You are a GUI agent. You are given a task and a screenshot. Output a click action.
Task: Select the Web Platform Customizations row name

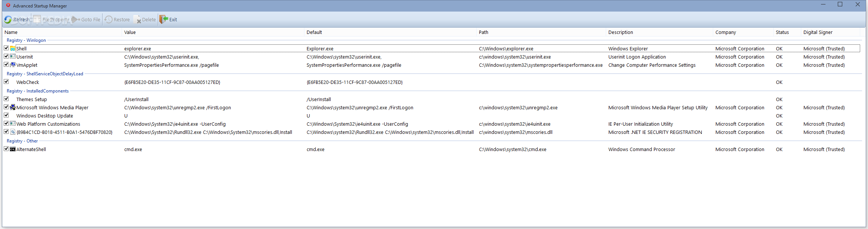(x=48, y=124)
